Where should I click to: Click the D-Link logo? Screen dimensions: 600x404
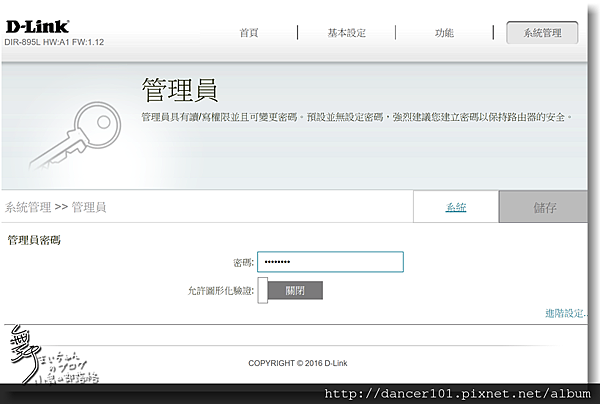coord(37,27)
